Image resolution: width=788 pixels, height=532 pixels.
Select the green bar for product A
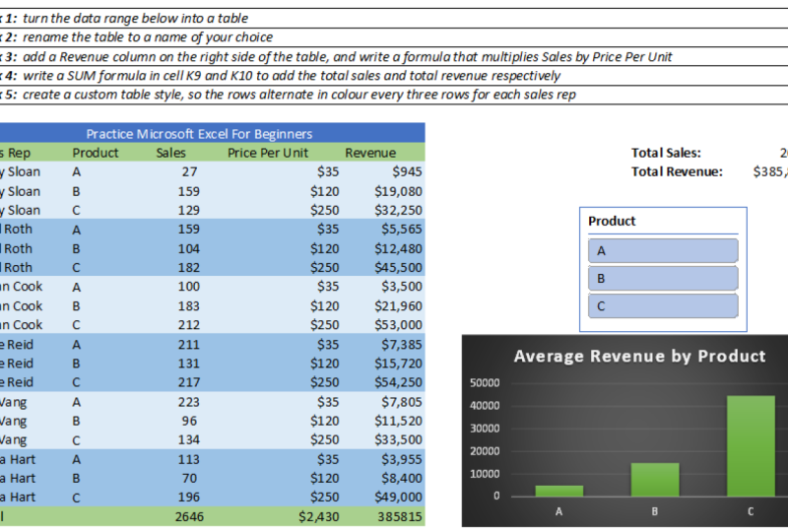pos(558,492)
